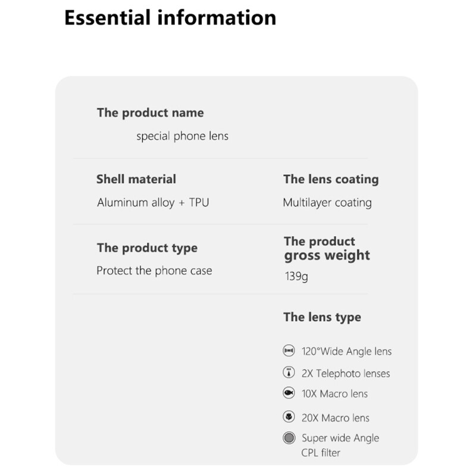The height and width of the screenshot is (476, 476).
Task: Select "The lens coating" label
Action: 331,179
